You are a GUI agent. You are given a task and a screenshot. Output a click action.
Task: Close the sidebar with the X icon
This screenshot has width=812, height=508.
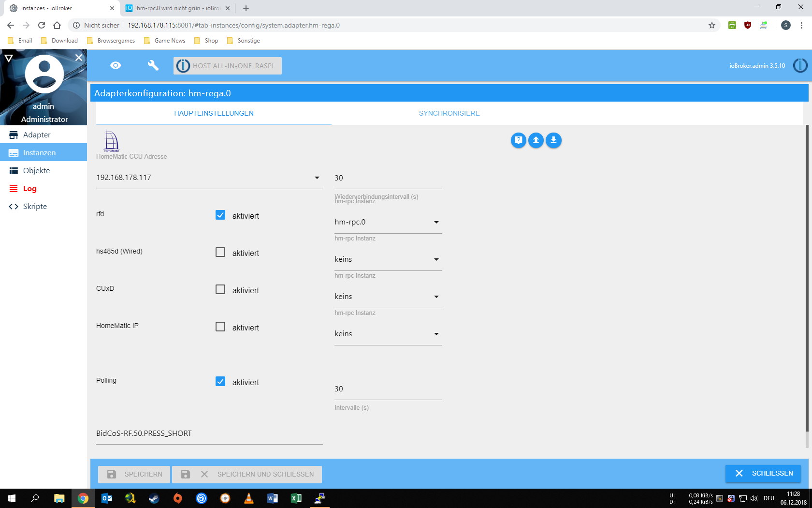click(x=79, y=57)
